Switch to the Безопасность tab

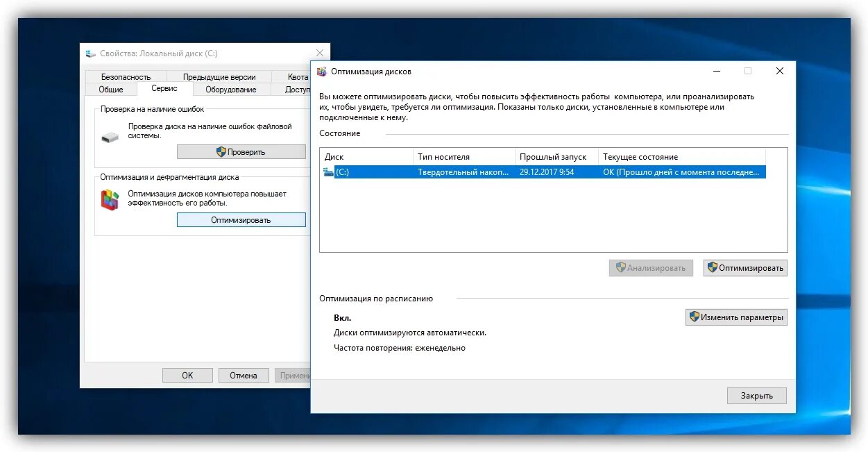[126, 76]
